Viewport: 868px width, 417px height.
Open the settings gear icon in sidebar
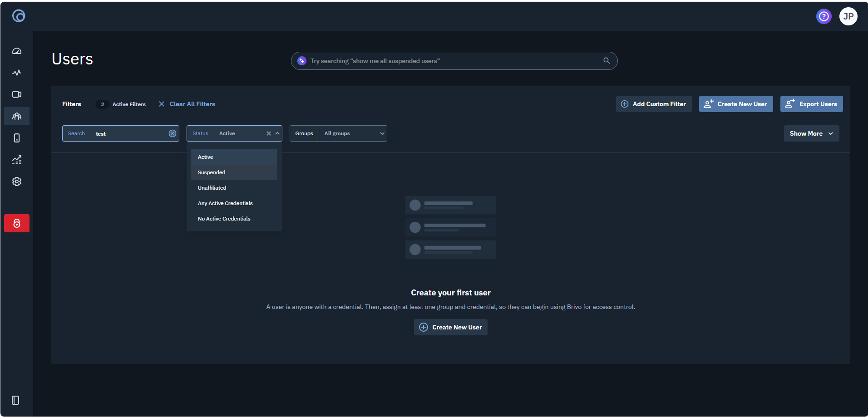point(17,182)
